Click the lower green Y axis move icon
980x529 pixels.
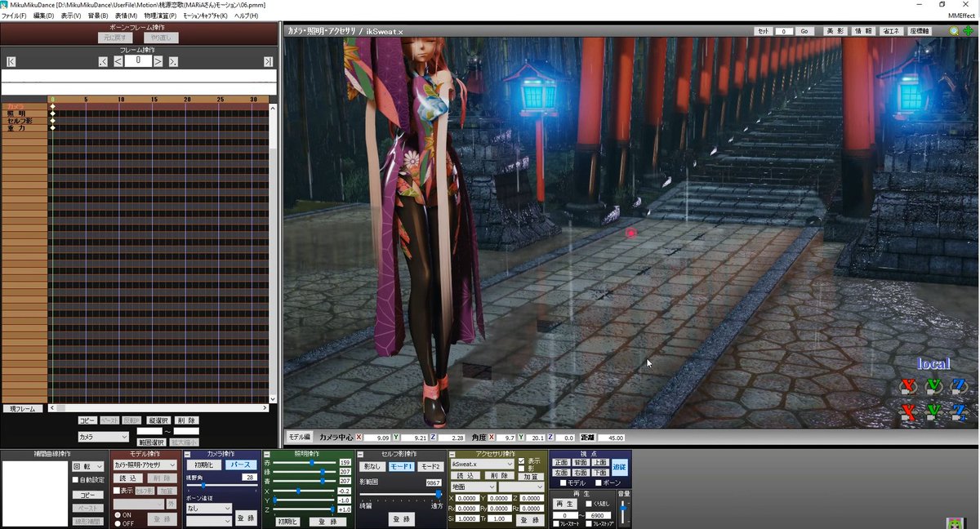(x=933, y=411)
